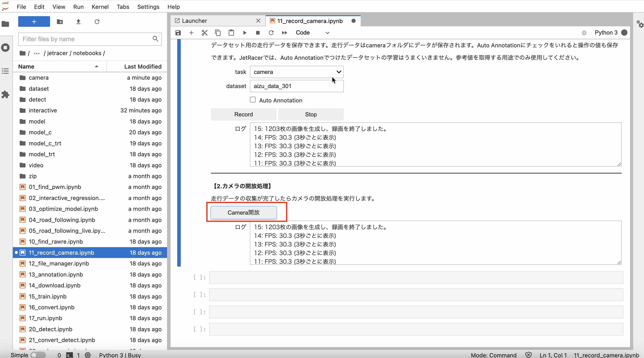This screenshot has width=644, height=358.
Task: Create a new launcher with blue plus button
Action: (x=34, y=22)
